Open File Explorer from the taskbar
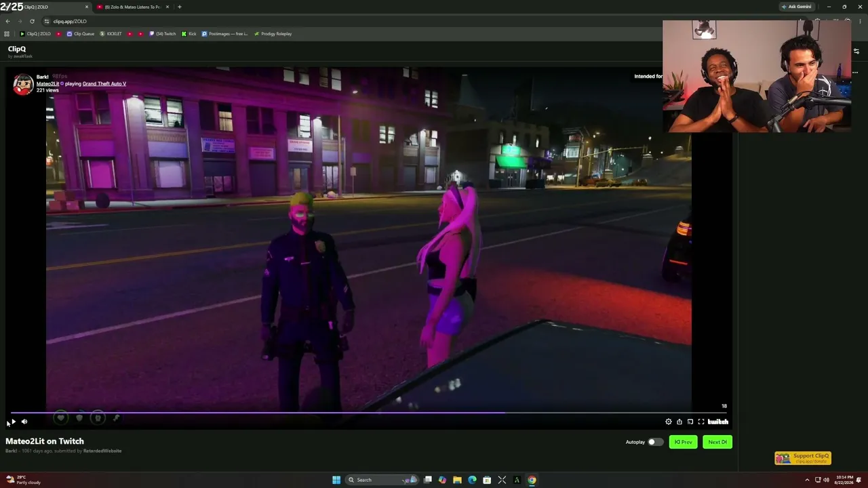868x488 pixels. point(457,480)
